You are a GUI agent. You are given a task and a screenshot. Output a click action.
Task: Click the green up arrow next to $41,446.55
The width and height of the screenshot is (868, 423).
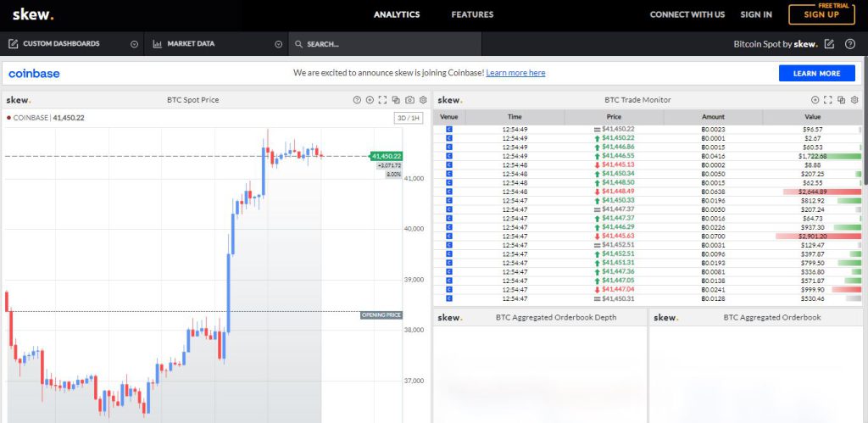pyautogui.click(x=598, y=156)
